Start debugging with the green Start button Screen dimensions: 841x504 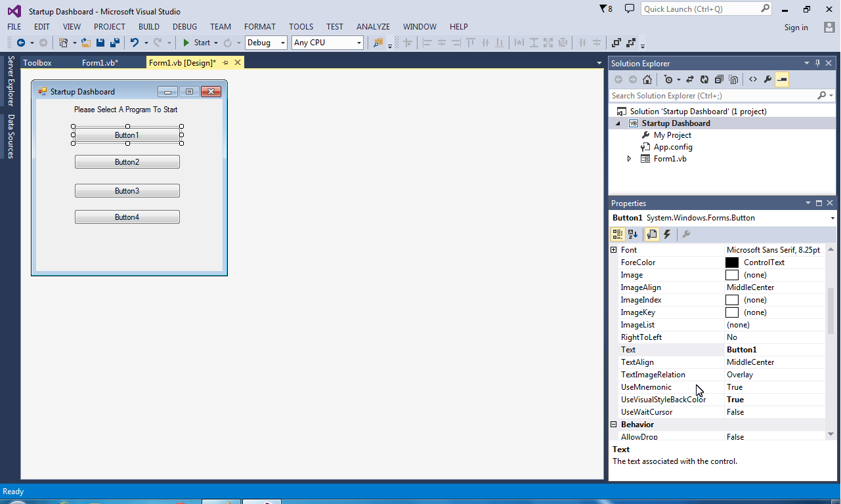point(196,43)
